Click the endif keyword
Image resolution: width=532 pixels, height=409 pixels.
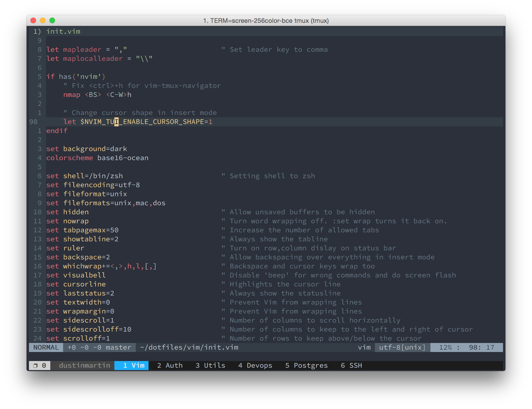point(57,131)
